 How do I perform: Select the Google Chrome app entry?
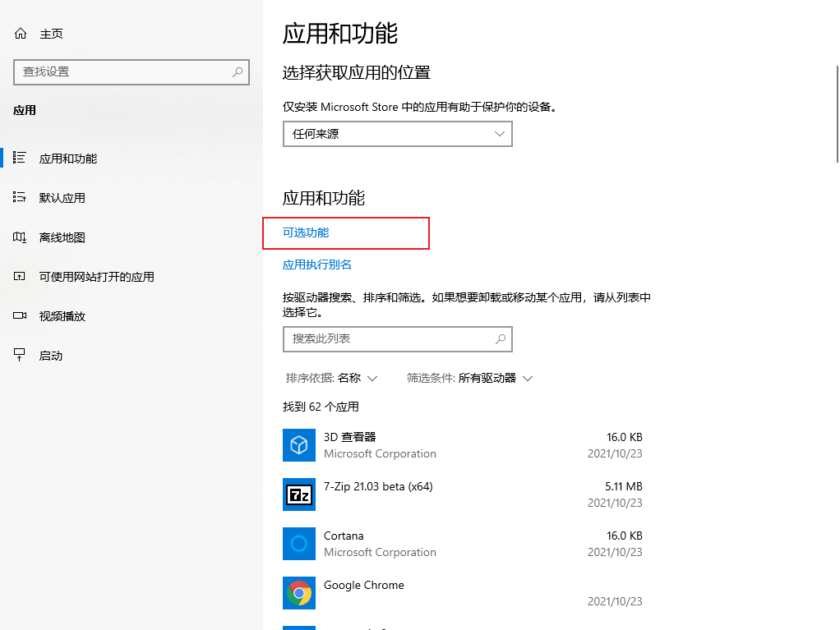pyautogui.click(x=463, y=592)
